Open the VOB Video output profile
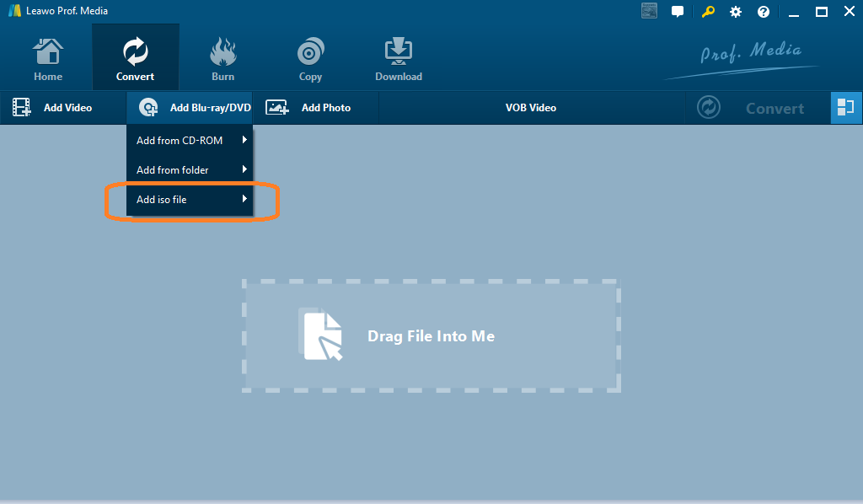Viewport: 863px width, 504px height. click(x=531, y=108)
